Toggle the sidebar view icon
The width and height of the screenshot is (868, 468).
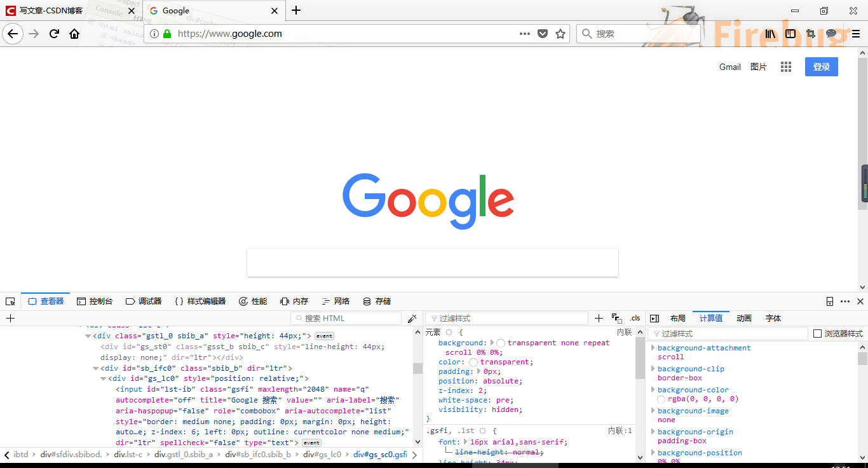point(790,34)
